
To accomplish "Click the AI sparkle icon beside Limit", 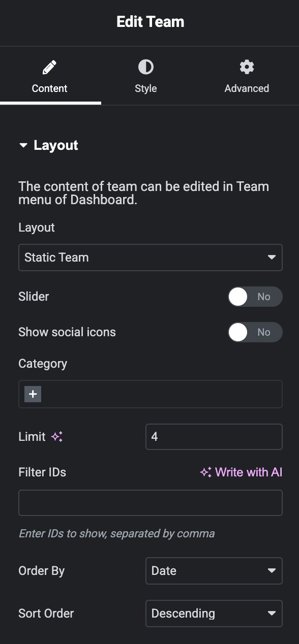I will click(57, 437).
